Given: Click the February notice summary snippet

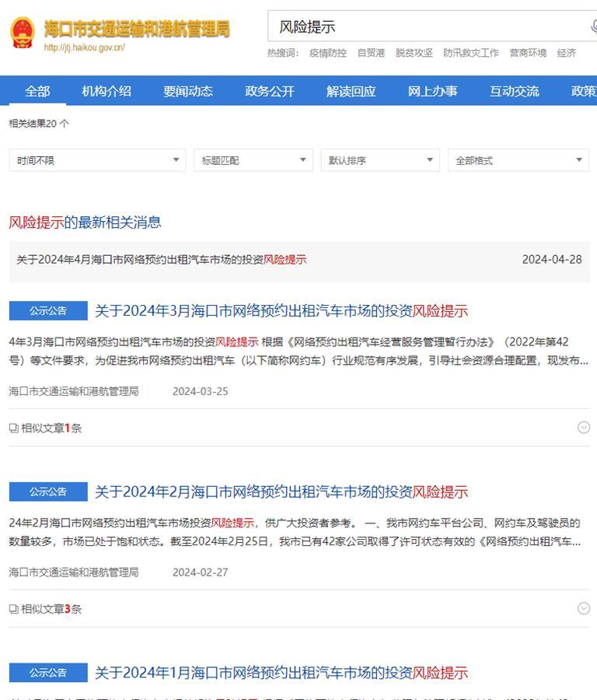Looking at the screenshot, I should pos(295,532).
